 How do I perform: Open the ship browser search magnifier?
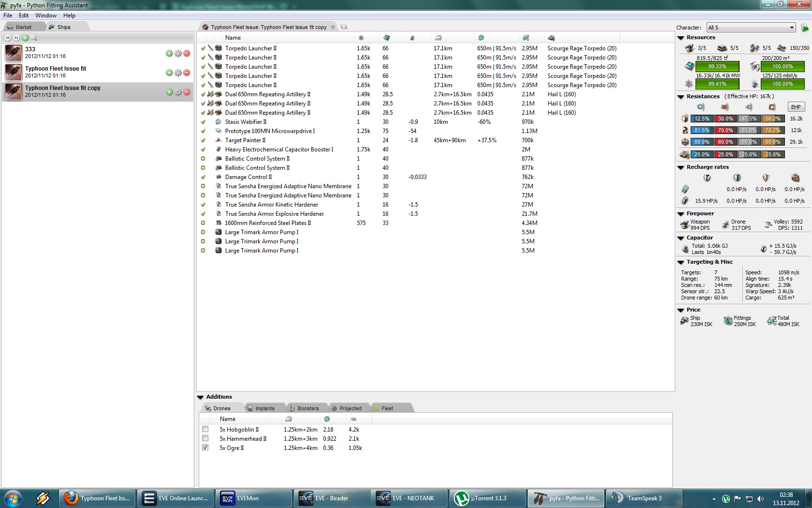(34, 38)
